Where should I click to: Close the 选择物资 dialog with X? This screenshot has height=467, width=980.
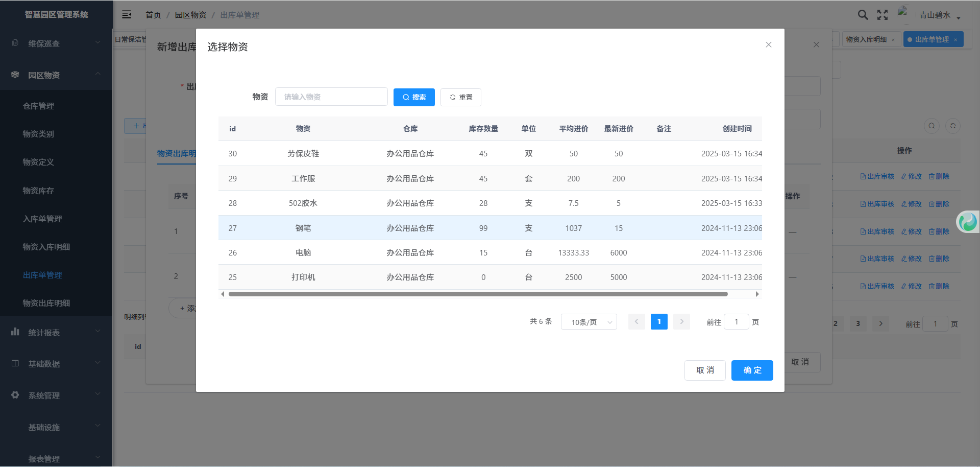point(768,45)
